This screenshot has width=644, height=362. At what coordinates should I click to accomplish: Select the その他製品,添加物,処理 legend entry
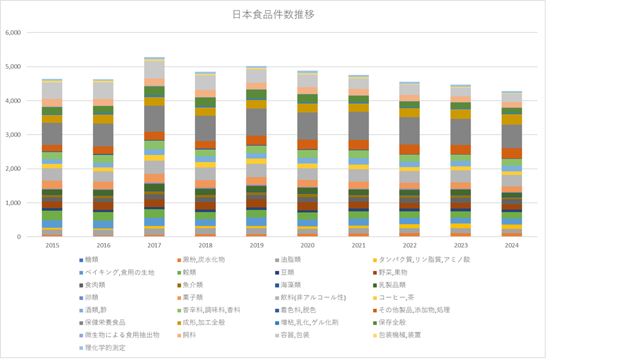coord(414,310)
